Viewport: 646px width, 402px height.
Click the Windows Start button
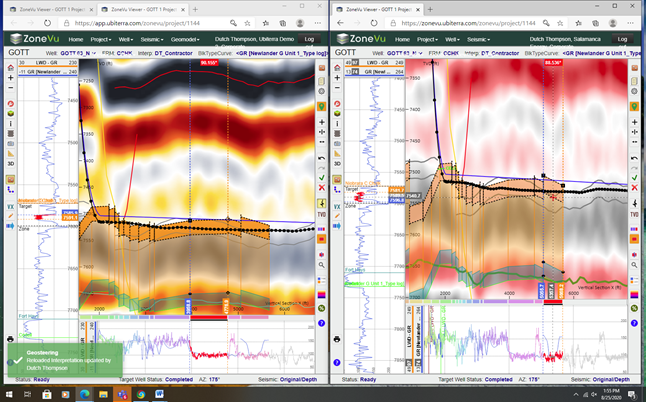point(8,394)
